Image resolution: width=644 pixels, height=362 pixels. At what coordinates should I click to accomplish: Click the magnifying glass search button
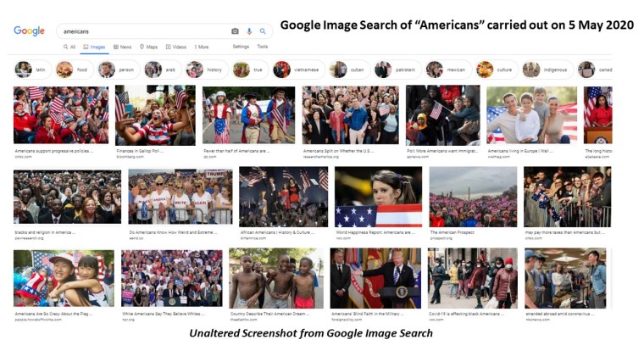[263, 31]
